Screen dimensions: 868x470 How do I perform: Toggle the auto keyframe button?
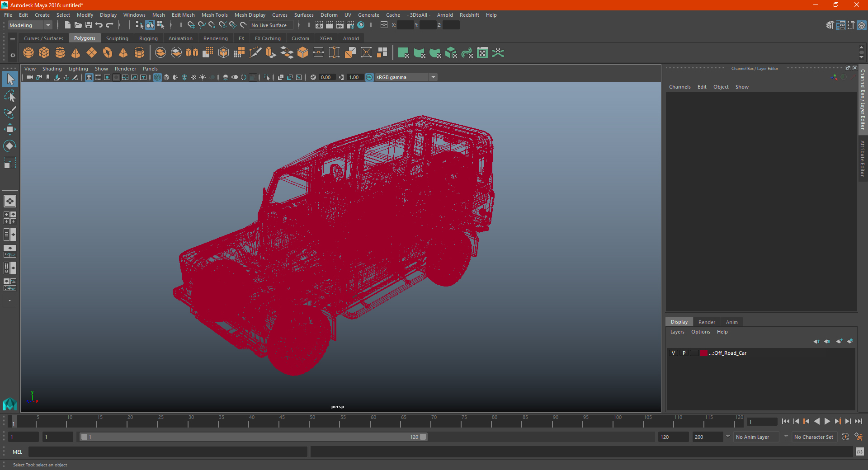[845, 437]
